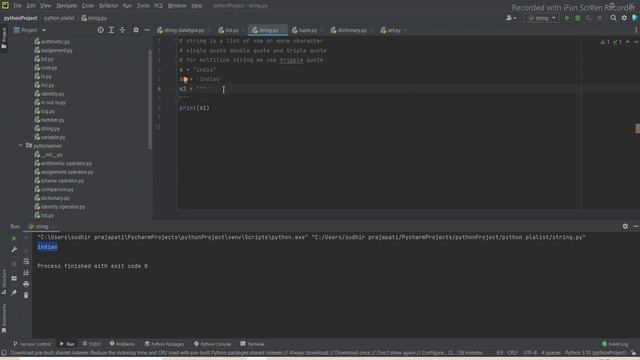Click UTF-8 encoding in status bar

point(530,353)
